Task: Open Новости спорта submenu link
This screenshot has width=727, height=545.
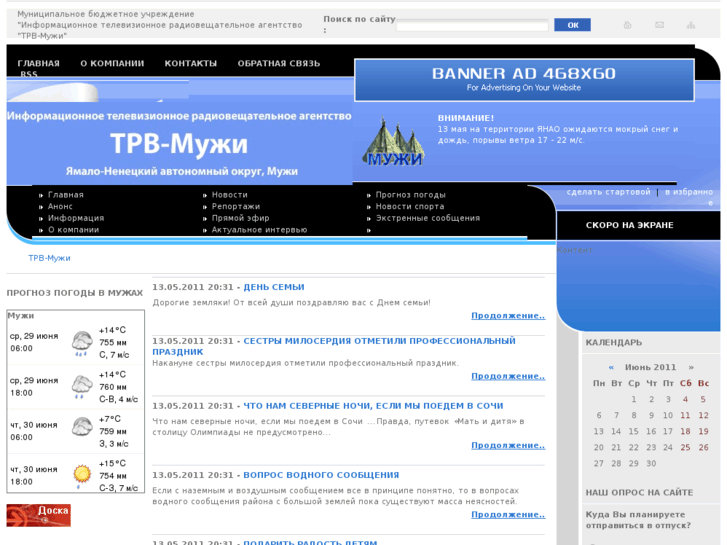Action: pos(410,206)
